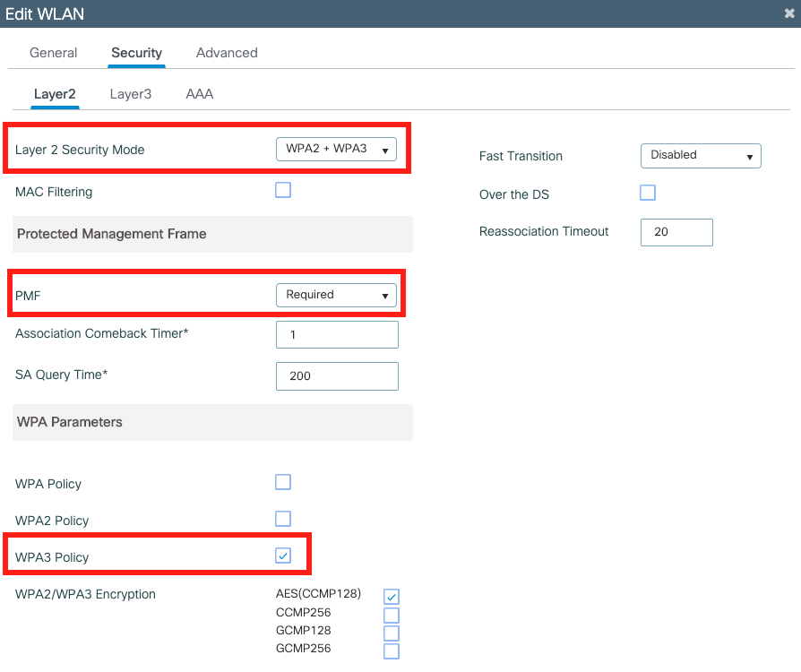Enable WPA2 Policy
The width and height of the screenshot is (801, 672).
(x=283, y=519)
